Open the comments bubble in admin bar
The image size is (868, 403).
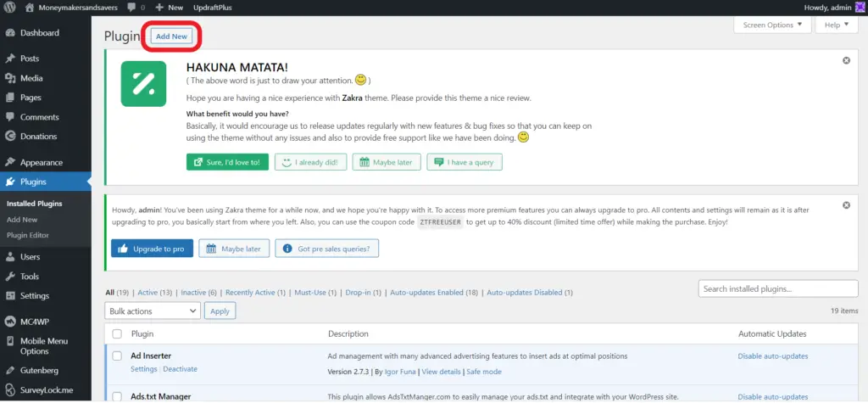[x=131, y=8]
